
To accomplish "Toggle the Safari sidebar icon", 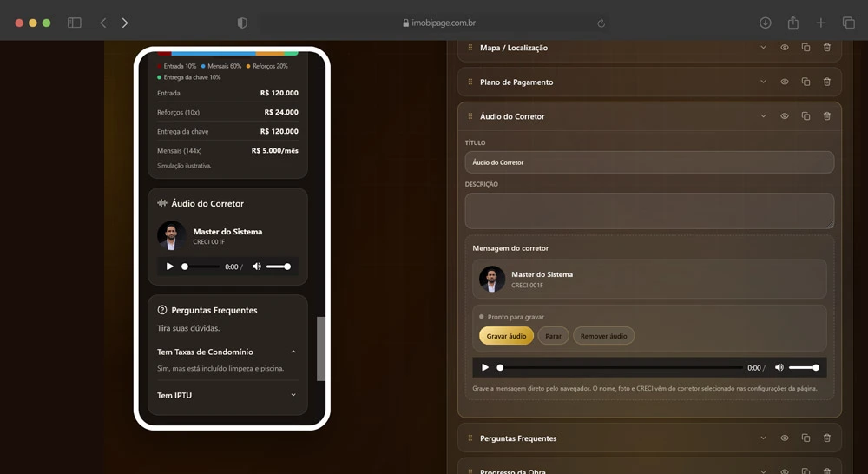I will pos(74,23).
